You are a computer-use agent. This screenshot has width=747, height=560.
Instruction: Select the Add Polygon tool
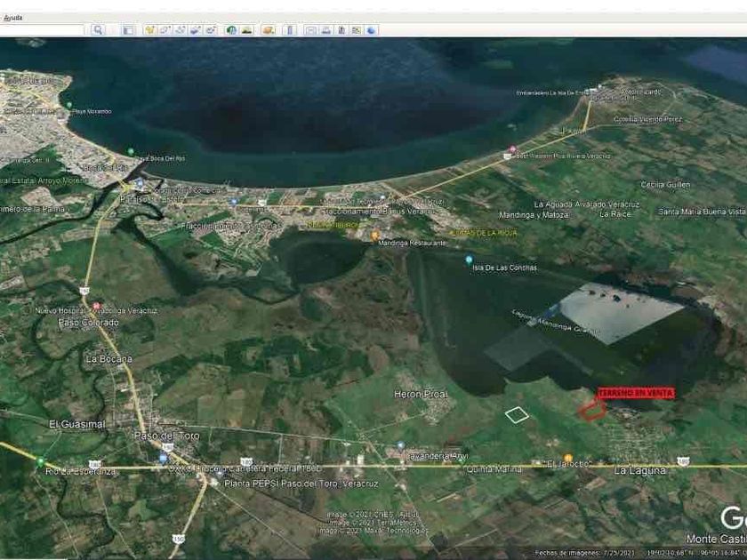(165, 30)
